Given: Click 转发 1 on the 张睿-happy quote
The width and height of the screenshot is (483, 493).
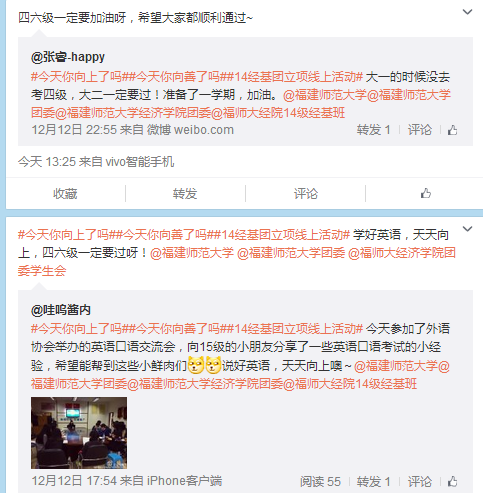Looking at the screenshot, I should [374, 130].
